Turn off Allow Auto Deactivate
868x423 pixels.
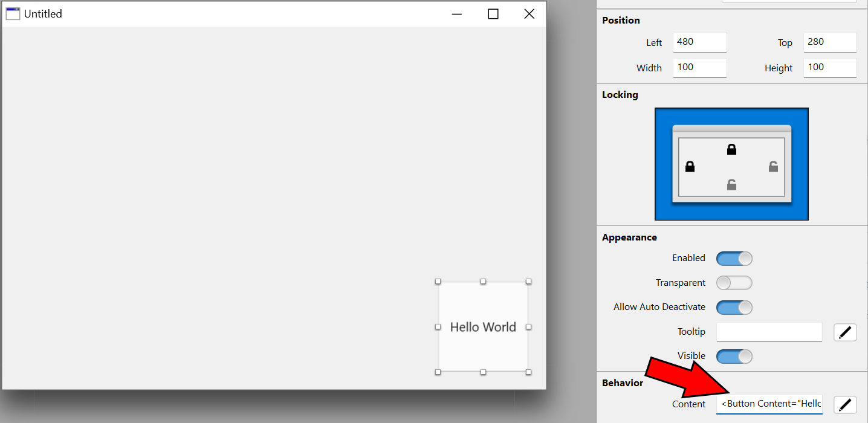click(734, 307)
